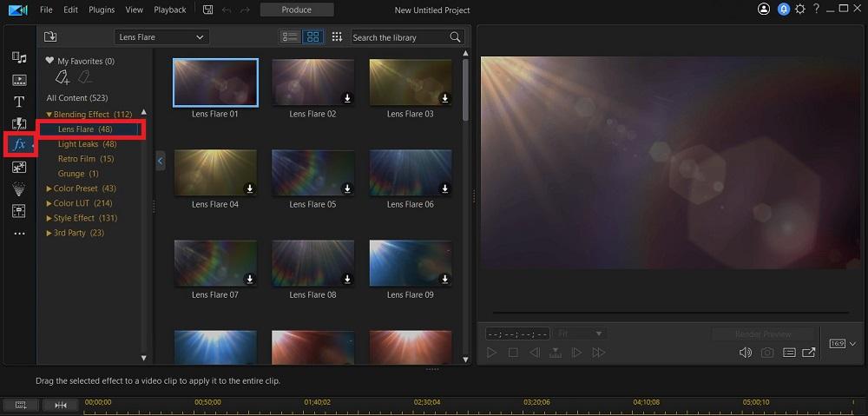Open the Lens Flare category dropdown
The image size is (868, 416).
[161, 37]
